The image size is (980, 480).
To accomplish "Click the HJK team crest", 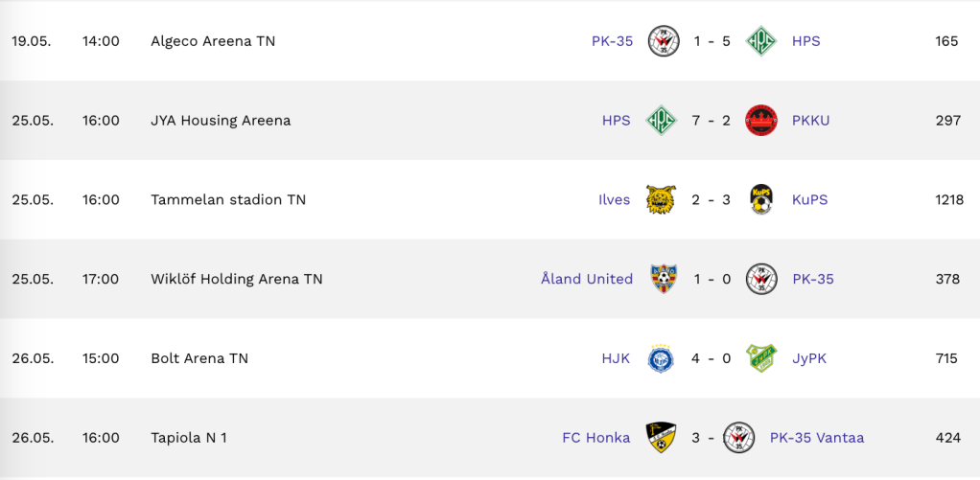I will [662, 358].
